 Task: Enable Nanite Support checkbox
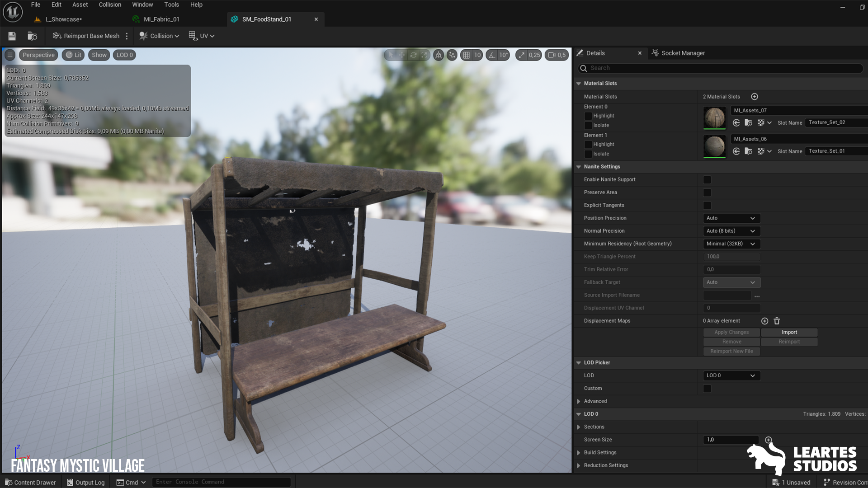[x=707, y=180]
